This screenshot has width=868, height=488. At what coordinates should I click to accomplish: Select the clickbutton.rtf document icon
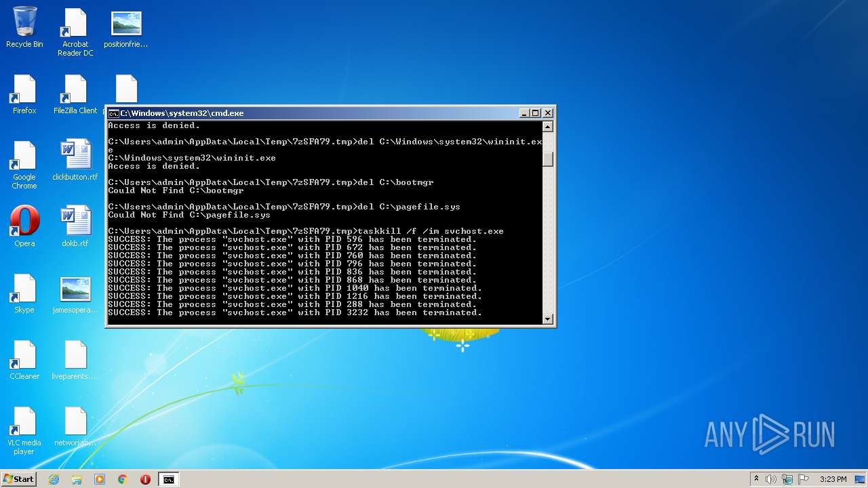75,161
